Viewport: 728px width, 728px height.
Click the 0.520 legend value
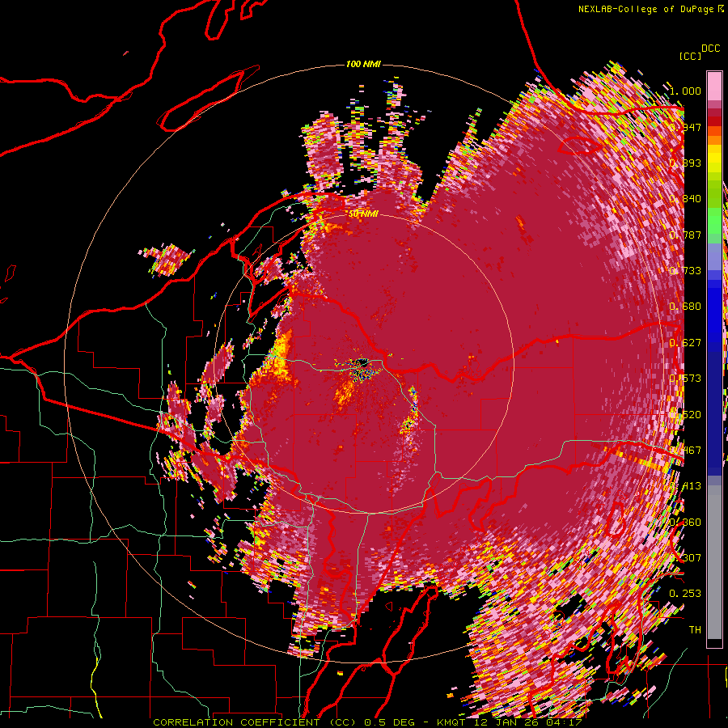point(685,415)
